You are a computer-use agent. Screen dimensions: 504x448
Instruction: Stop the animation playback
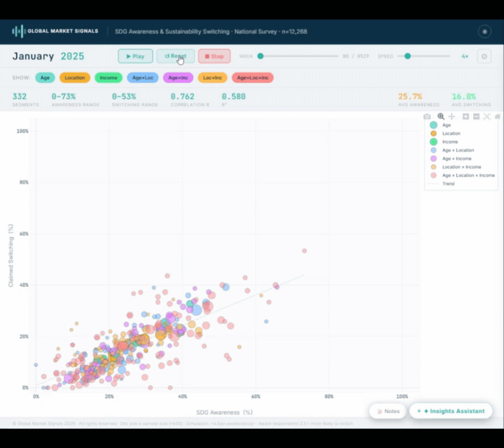point(214,56)
